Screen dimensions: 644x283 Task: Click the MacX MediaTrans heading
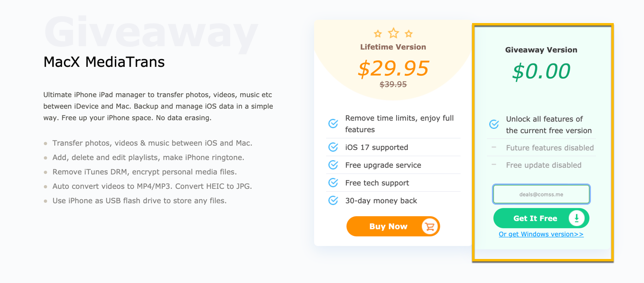(104, 62)
